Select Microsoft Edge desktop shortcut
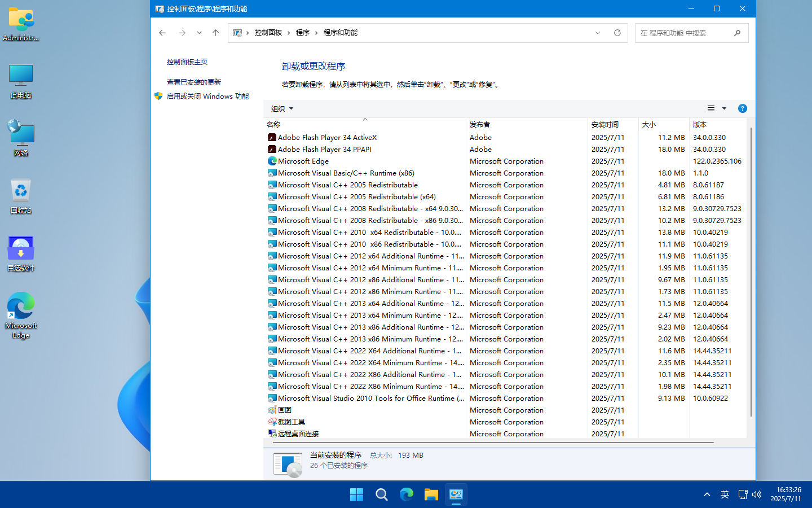 [21, 316]
